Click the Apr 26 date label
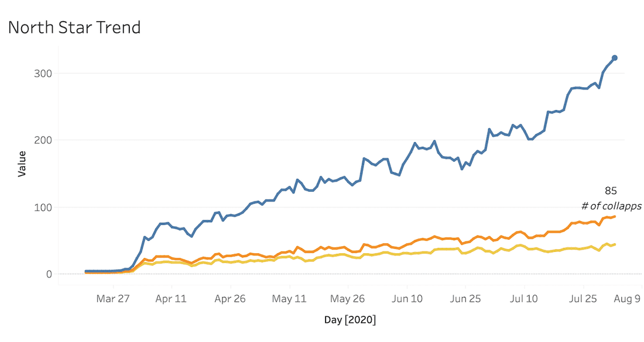 click(x=231, y=299)
